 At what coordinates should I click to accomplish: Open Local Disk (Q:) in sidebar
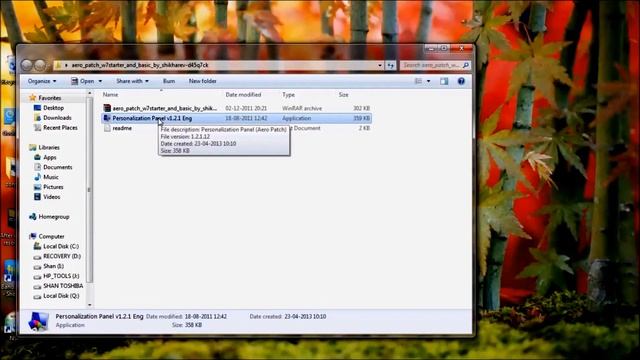[x=61, y=296]
